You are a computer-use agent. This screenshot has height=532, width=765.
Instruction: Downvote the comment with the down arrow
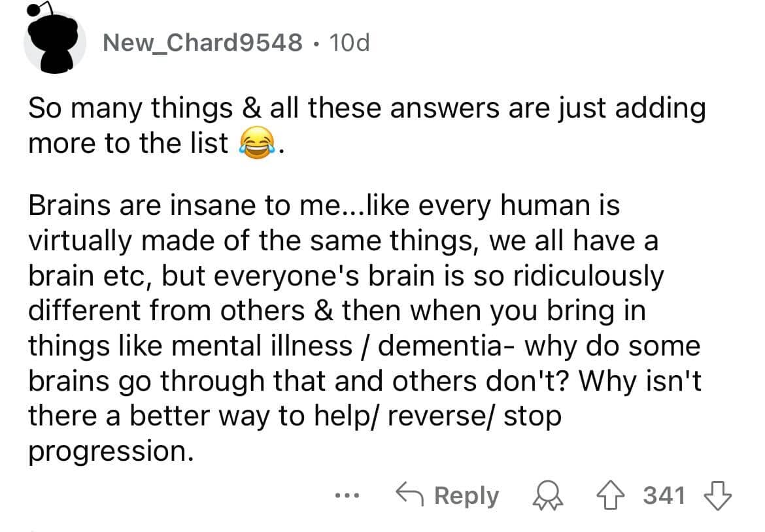tap(717, 496)
